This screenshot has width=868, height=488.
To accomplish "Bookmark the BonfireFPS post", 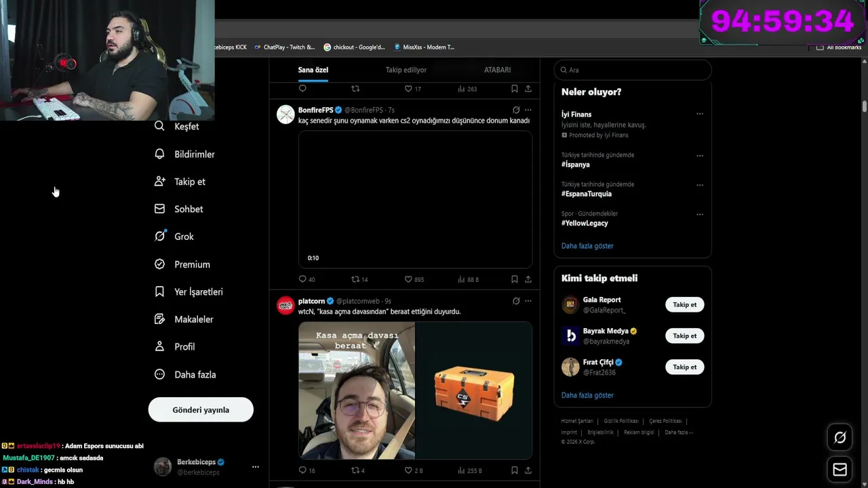I will coord(514,279).
